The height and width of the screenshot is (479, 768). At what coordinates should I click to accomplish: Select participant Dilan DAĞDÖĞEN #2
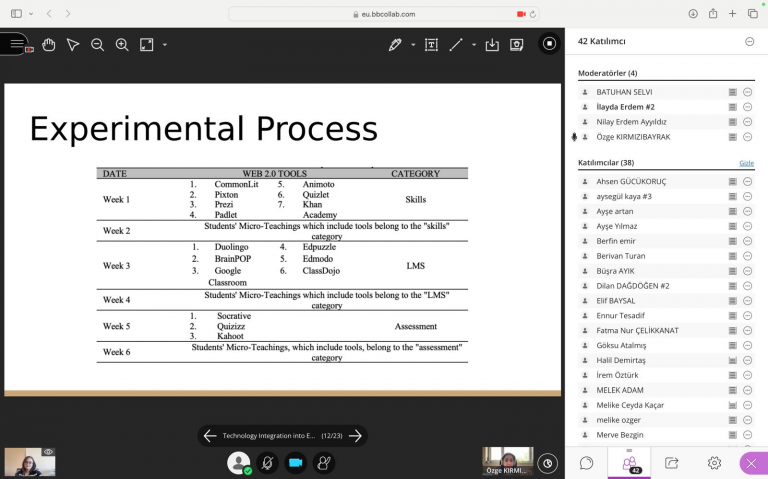pyautogui.click(x=666, y=286)
